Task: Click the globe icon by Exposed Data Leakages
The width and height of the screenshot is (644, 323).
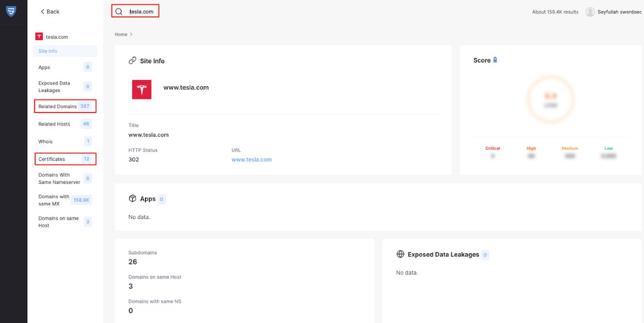Action: pyautogui.click(x=400, y=254)
